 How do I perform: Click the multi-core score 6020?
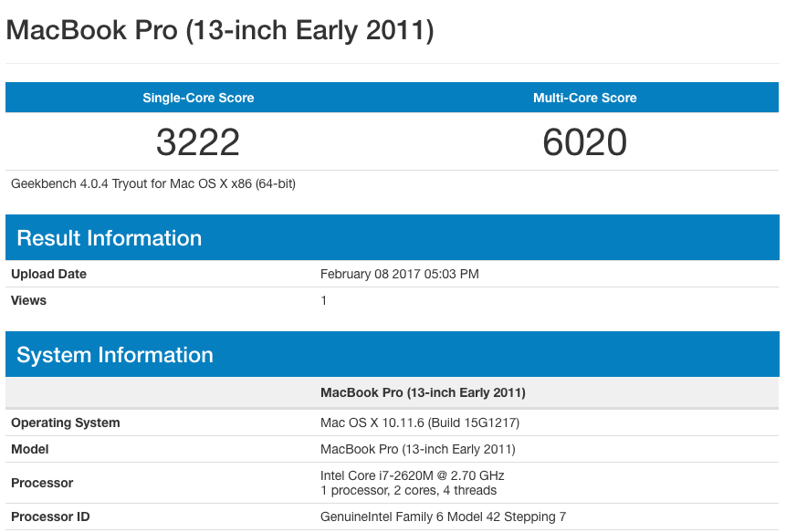(x=584, y=141)
